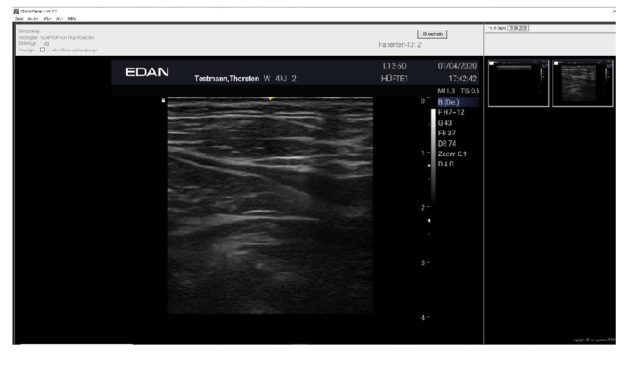Open the Datei menu
The width and height of the screenshot is (627, 376).
tap(19, 18)
